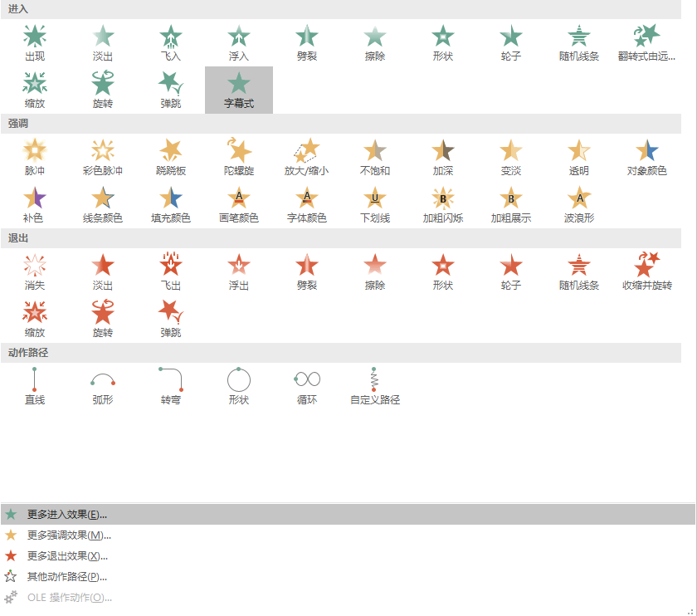Apply the 加深 emphasis effect
This screenshot has width=697, height=616.
pos(443,158)
